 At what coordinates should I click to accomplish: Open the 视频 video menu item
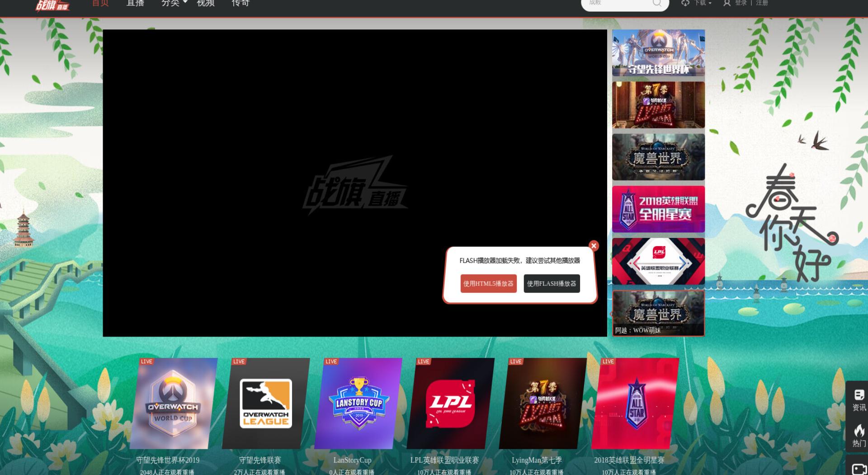tap(205, 3)
